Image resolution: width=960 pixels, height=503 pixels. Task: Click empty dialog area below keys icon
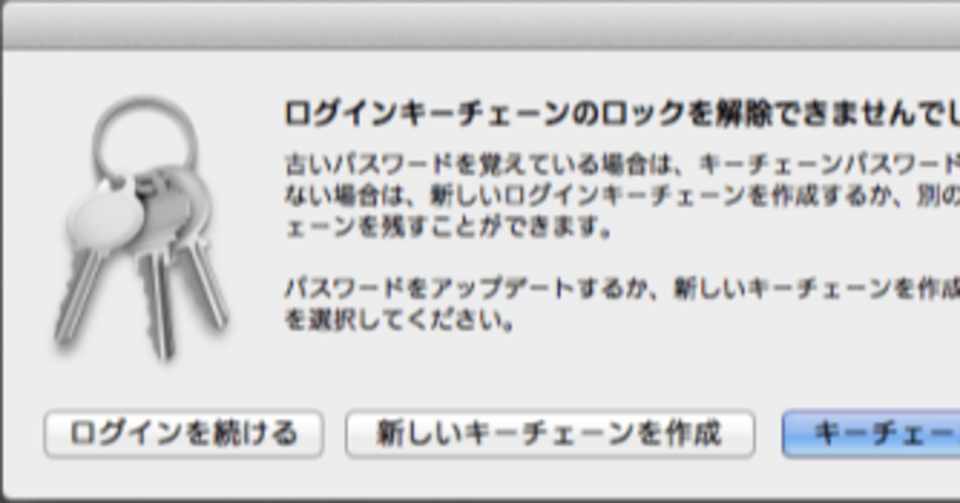141,386
